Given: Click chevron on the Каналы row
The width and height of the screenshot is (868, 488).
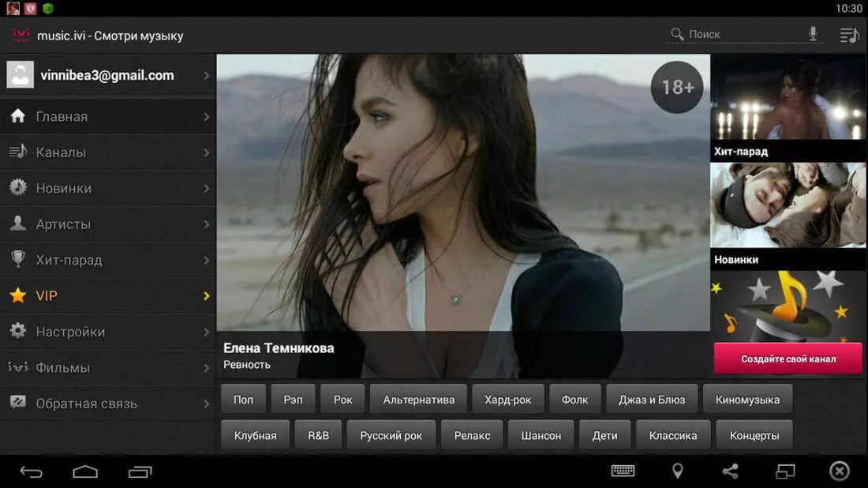Looking at the screenshot, I should (207, 152).
